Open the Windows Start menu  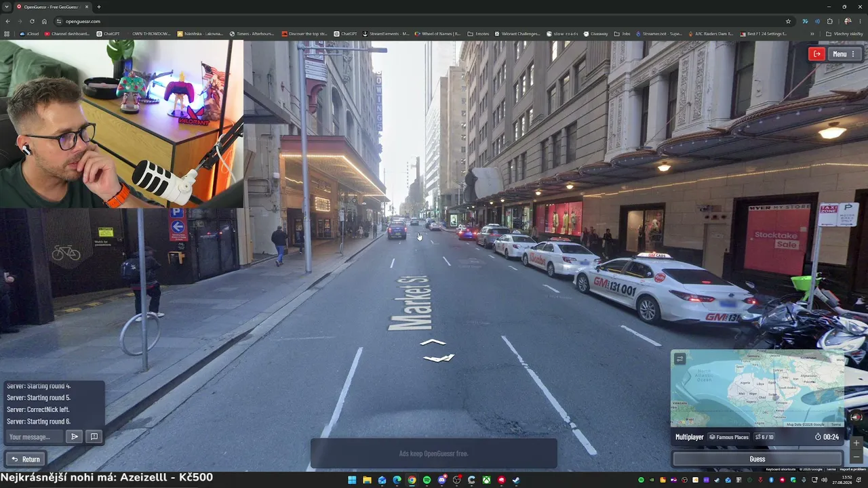pyautogui.click(x=352, y=480)
